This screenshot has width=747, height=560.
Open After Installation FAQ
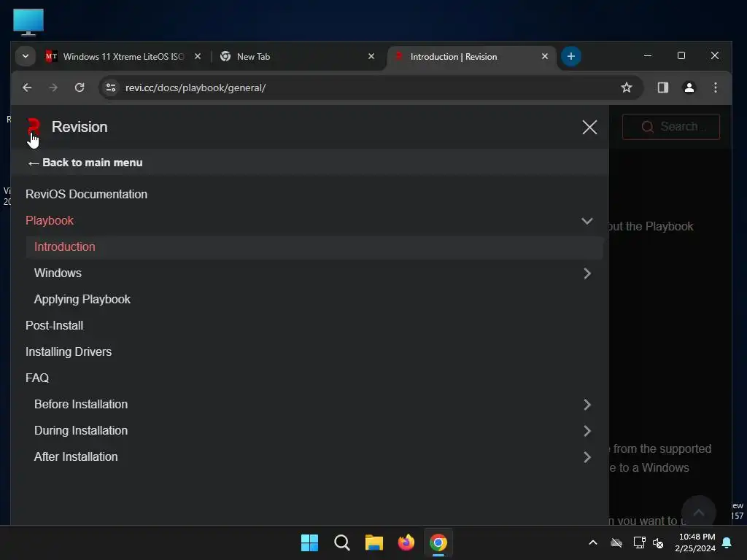pos(76,456)
